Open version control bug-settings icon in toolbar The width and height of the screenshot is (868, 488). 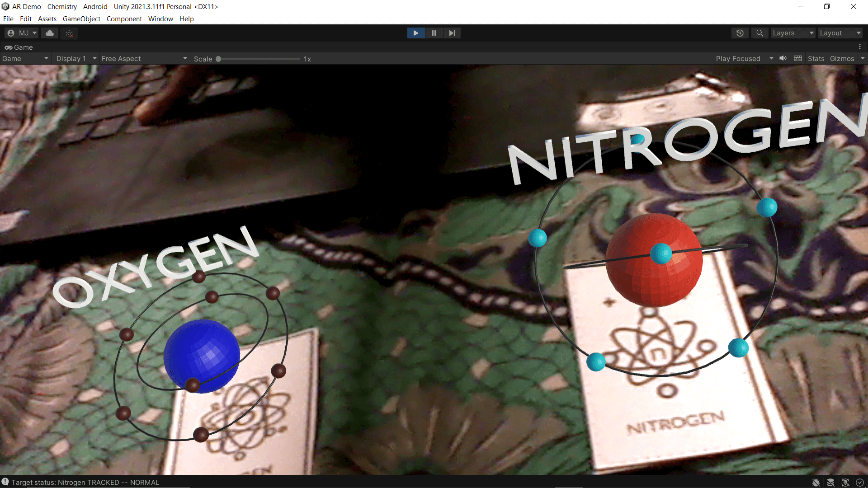coord(69,33)
